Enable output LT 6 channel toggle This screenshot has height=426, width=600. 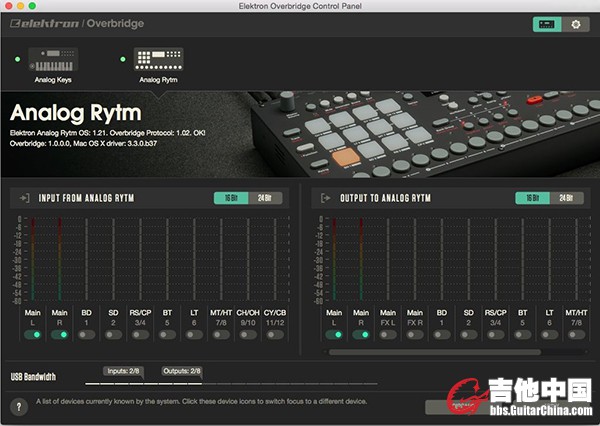[549, 335]
